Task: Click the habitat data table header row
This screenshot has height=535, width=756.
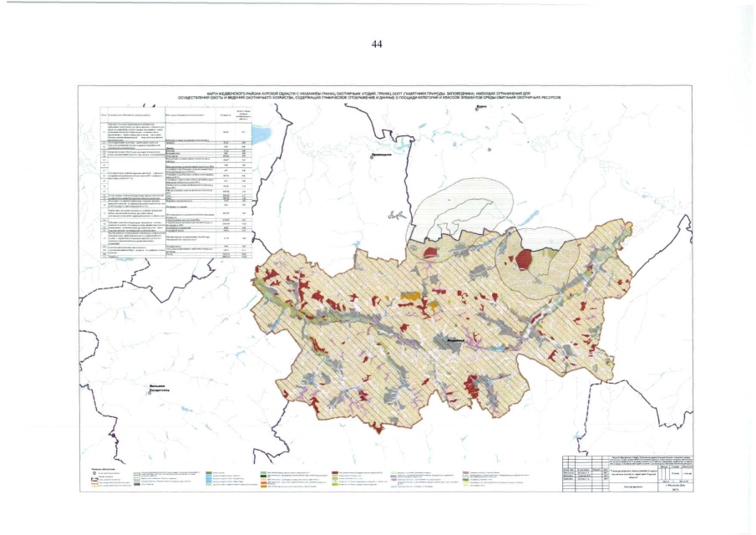Action: click(x=175, y=114)
